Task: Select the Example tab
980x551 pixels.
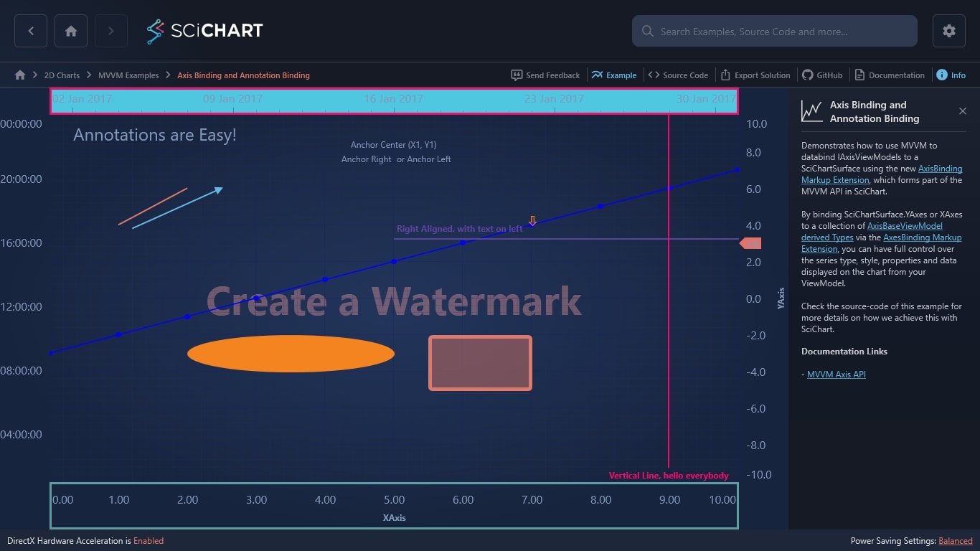Action: tap(614, 75)
